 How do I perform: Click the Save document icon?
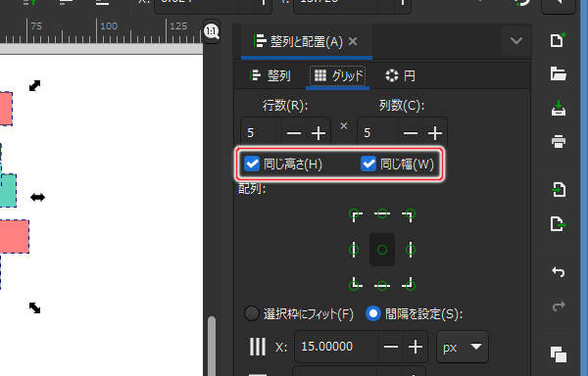(558, 109)
